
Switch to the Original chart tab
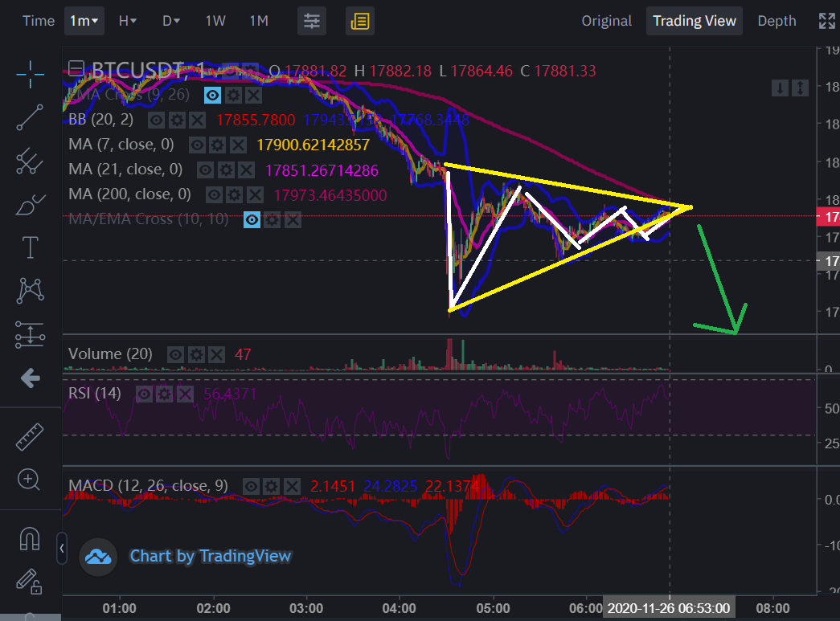pos(606,21)
